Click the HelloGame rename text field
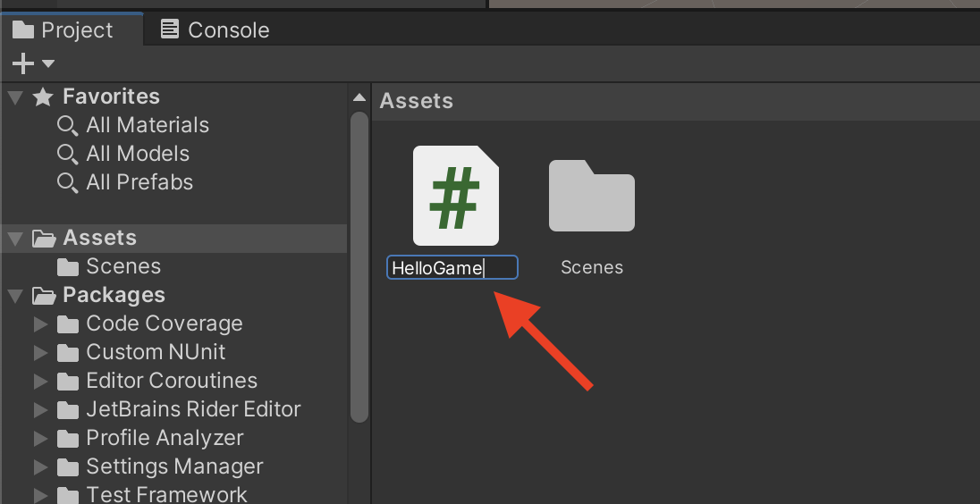Screen dimensions: 980x504 click(x=452, y=268)
